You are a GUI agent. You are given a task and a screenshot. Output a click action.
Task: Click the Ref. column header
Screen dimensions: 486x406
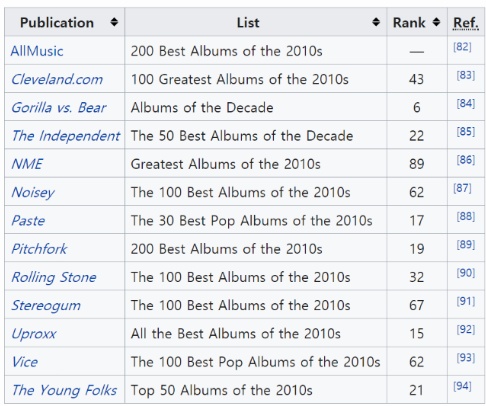[x=466, y=23]
